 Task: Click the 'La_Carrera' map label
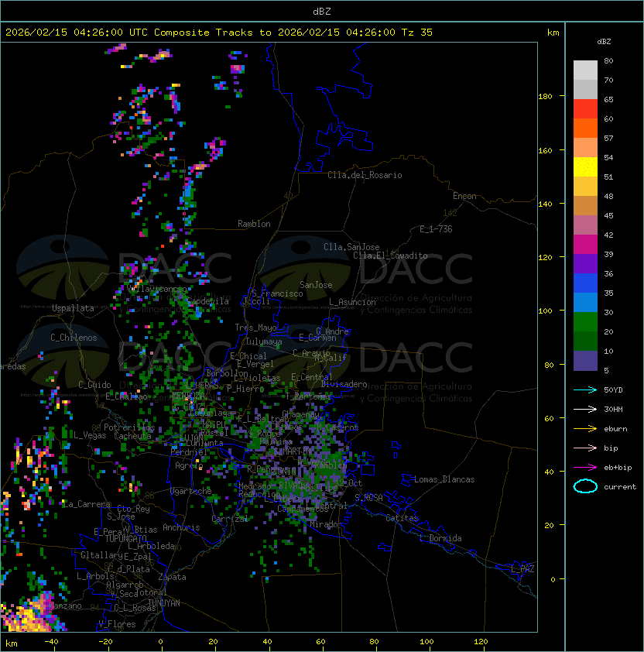(x=86, y=504)
